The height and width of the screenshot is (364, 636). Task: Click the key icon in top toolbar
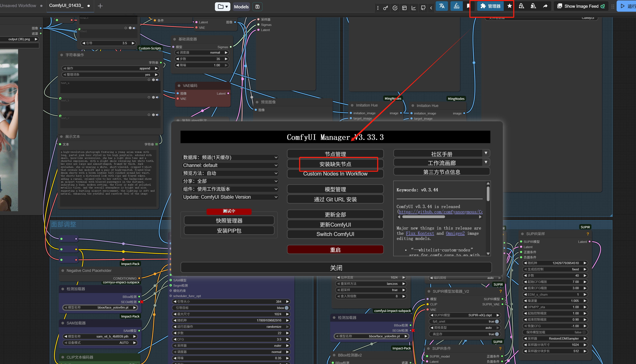(x=386, y=8)
